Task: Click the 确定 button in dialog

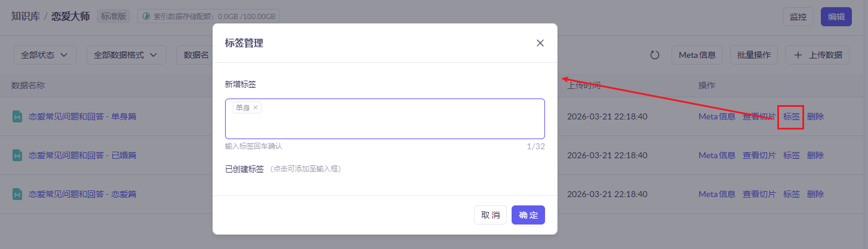Action: 528,215
